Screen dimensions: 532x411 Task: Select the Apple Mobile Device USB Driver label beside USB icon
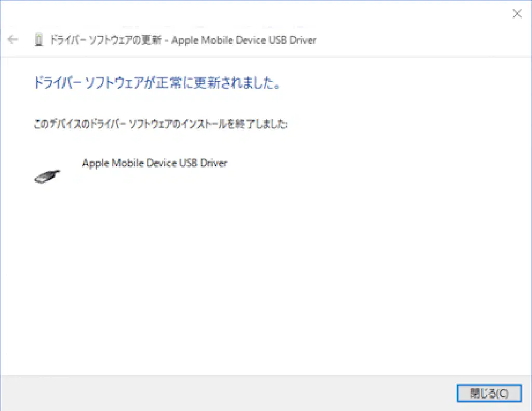154,163
